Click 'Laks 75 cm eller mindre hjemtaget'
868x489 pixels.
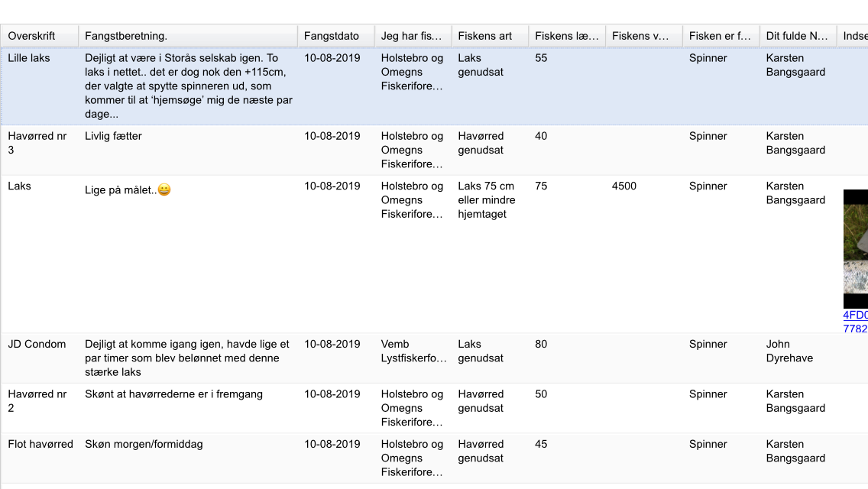coord(487,200)
